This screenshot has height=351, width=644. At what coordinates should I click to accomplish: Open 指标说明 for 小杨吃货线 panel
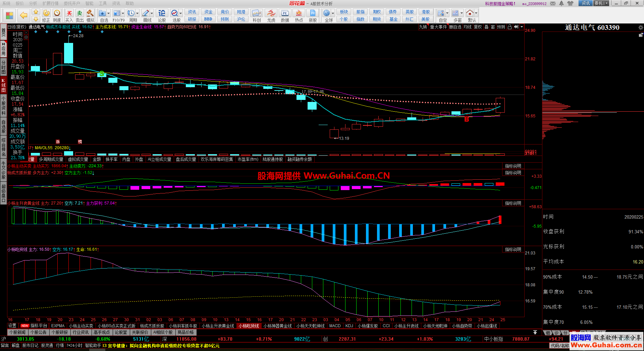click(x=513, y=249)
